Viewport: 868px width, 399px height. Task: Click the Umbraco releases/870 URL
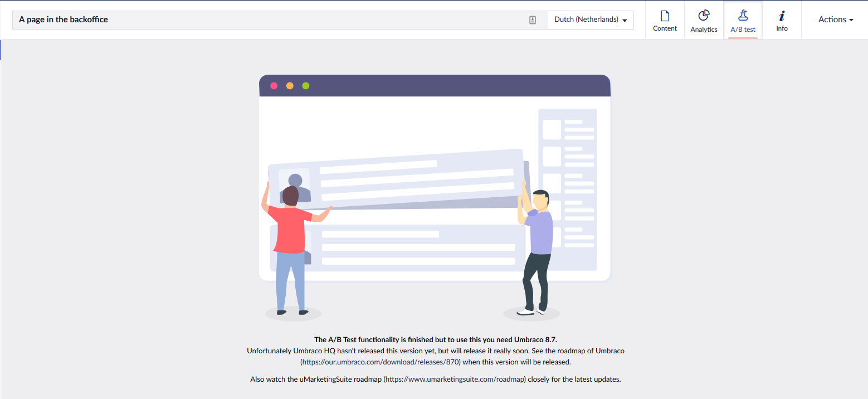tap(382, 362)
